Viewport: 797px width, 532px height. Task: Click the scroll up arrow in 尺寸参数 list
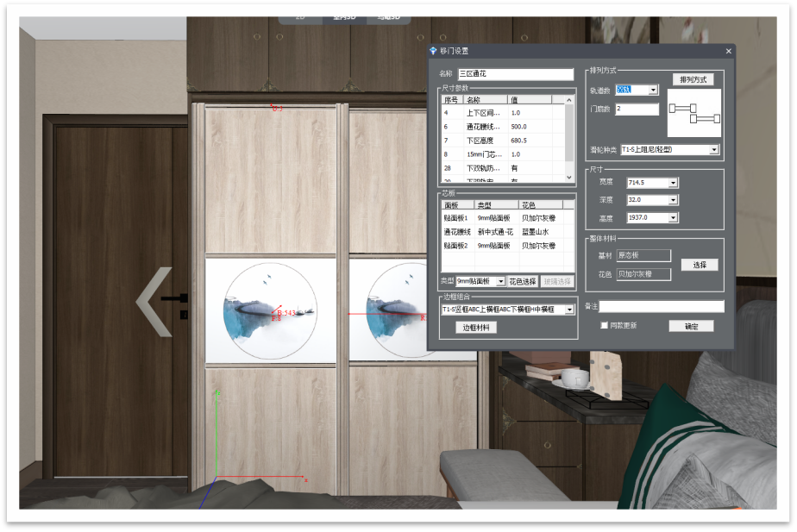pyautogui.click(x=569, y=100)
